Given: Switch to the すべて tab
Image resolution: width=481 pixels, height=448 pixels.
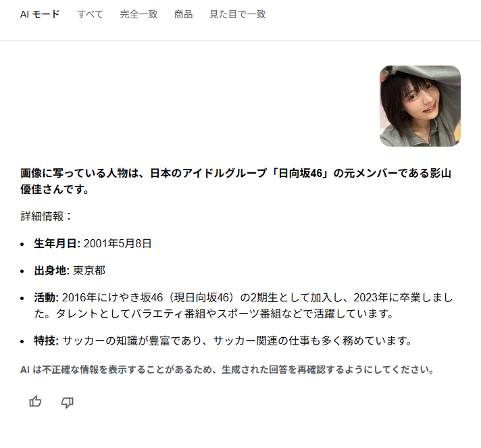Looking at the screenshot, I should (x=90, y=14).
